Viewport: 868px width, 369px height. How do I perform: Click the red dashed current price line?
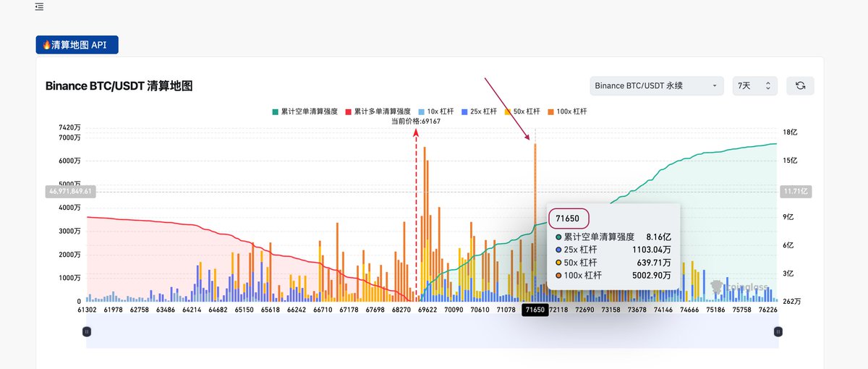click(x=415, y=216)
